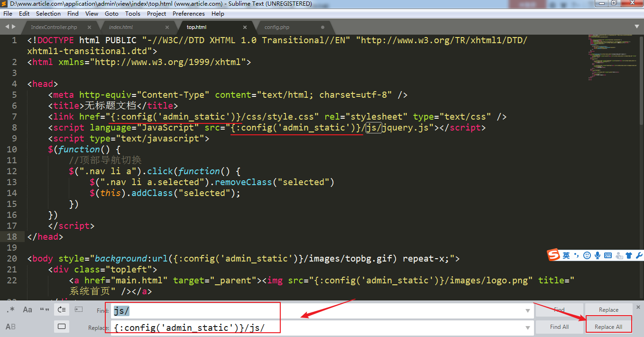The height and width of the screenshot is (337, 644).
Task: Toggle the regular expression search option
Action: pos(10,310)
